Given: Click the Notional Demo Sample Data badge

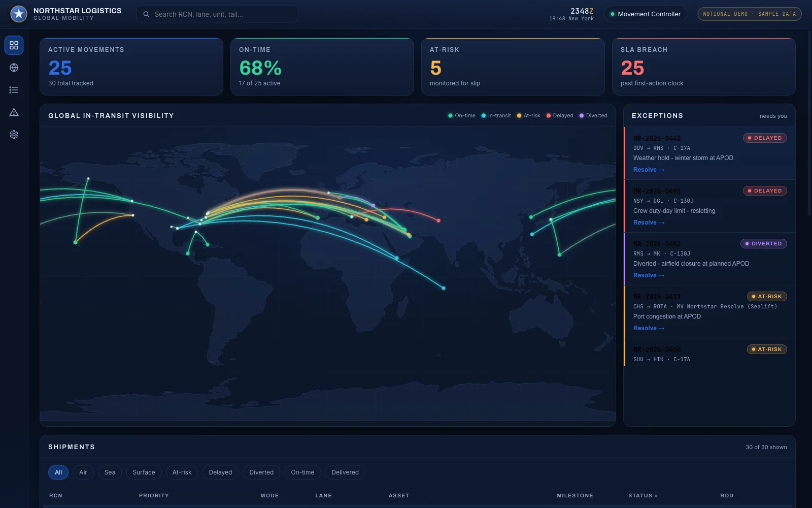Looking at the screenshot, I should [x=750, y=14].
